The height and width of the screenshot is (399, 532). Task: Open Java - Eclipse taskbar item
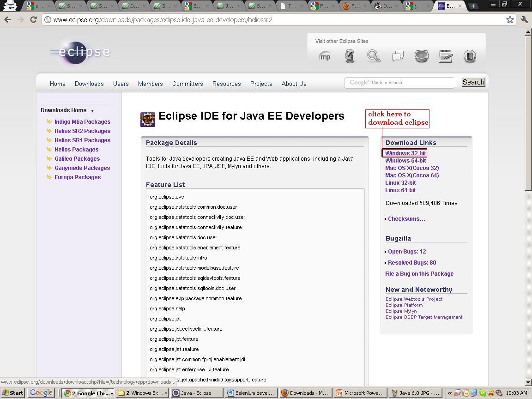coord(196,393)
